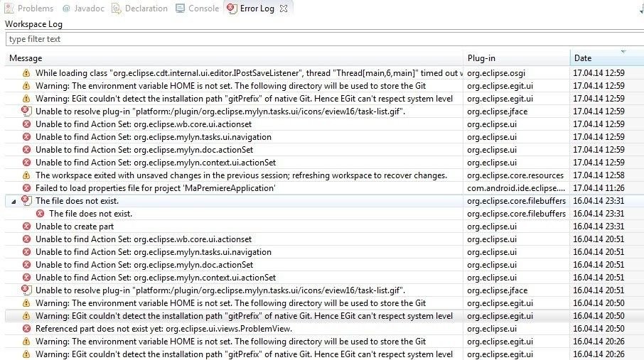
Task: Click the 'type filter text' field
Action: [324, 39]
